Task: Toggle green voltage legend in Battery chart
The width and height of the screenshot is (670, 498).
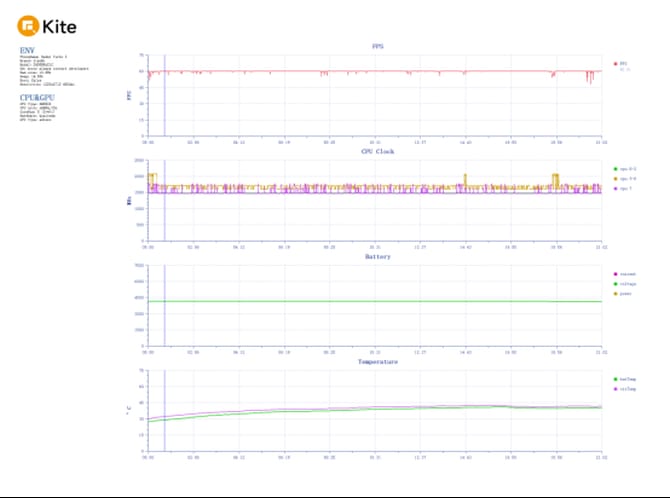Action: [x=625, y=284]
